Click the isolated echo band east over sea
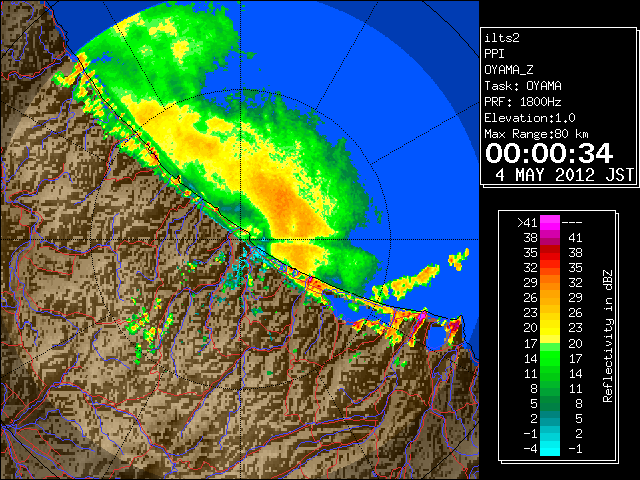640x480 pixels. (x=406, y=284)
